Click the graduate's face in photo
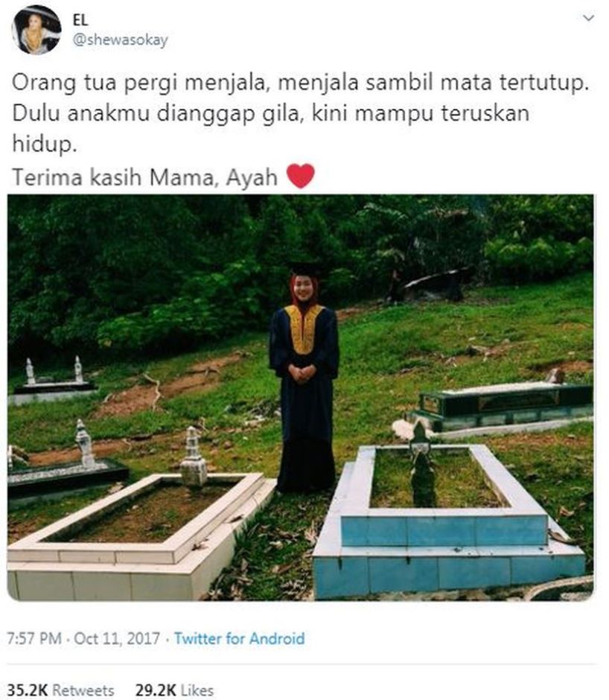This screenshot has height=700, width=609. point(304,289)
